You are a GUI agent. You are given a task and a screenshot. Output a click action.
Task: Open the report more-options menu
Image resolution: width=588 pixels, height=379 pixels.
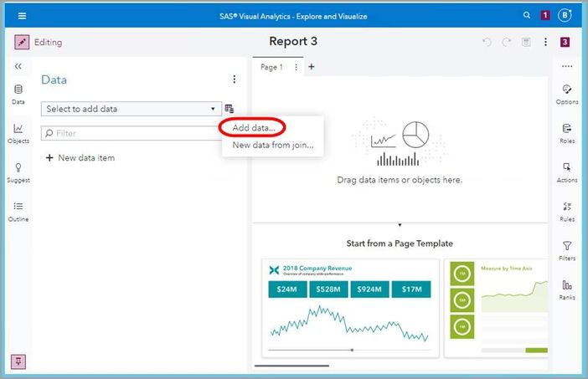tap(545, 42)
